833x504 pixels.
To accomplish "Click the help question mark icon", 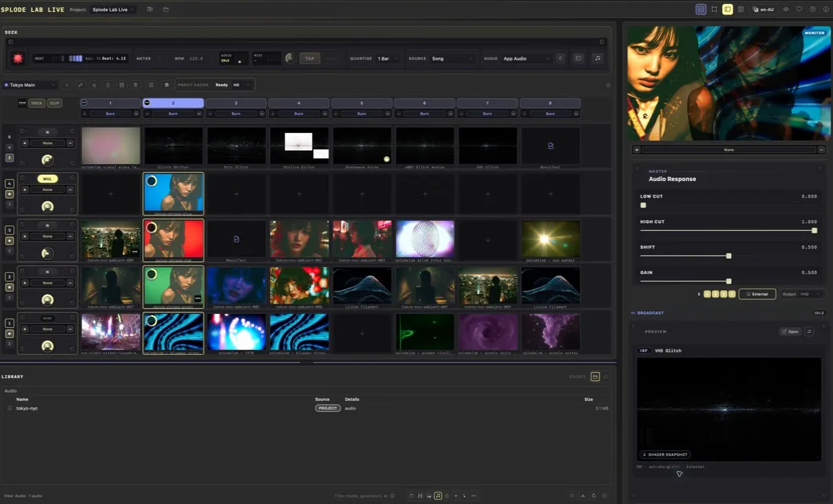I will [x=812, y=10].
